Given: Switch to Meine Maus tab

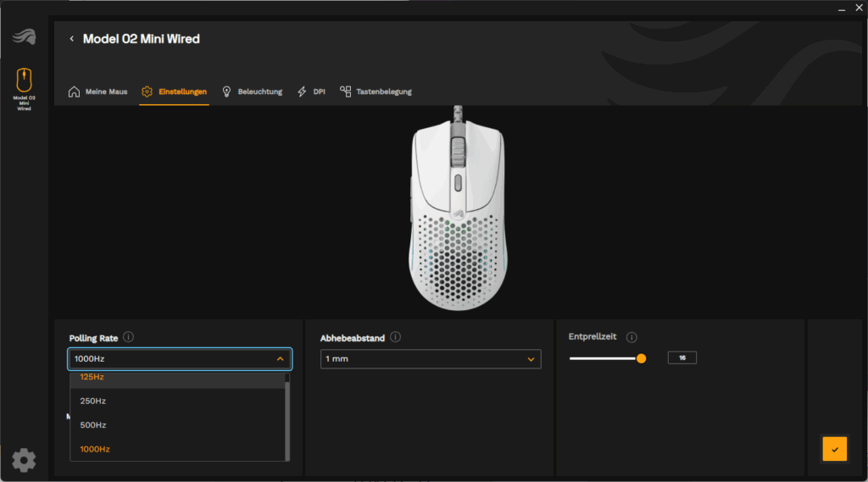Looking at the screenshot, I should click(x=97, y=91).
